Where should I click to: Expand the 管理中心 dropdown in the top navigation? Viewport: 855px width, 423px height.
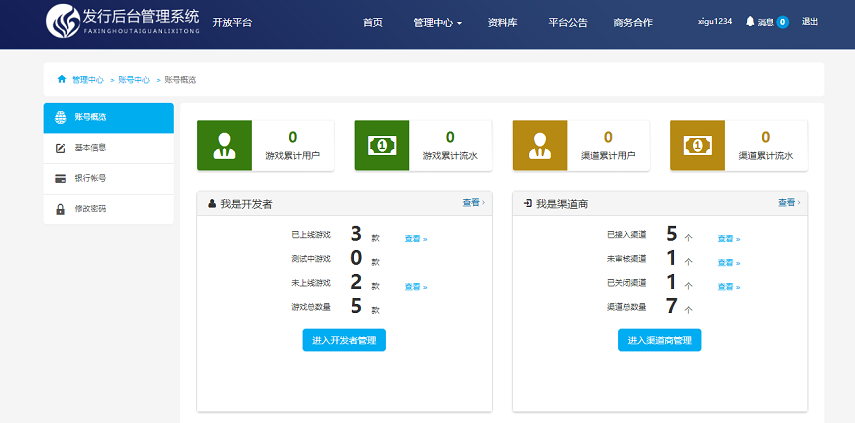point(437,22)
